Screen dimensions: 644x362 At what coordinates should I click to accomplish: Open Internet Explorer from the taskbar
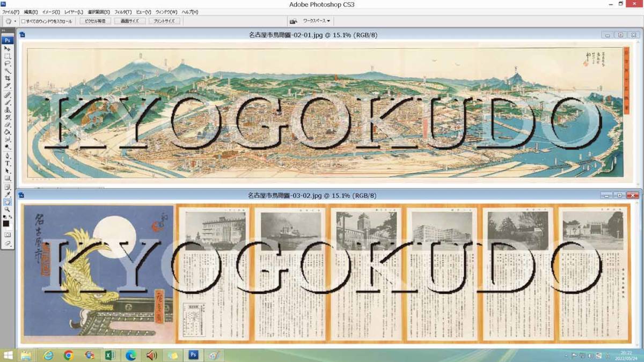[x=48, y=355]
